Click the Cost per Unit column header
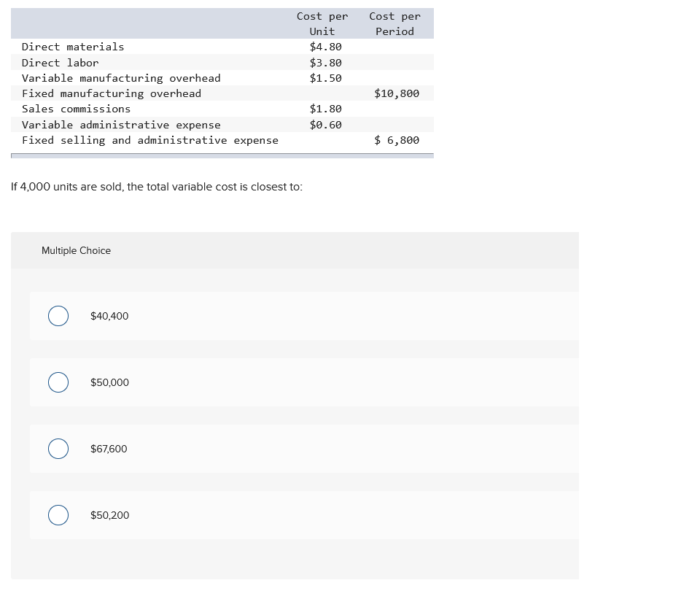700x591 pixels. coord(322,23)
